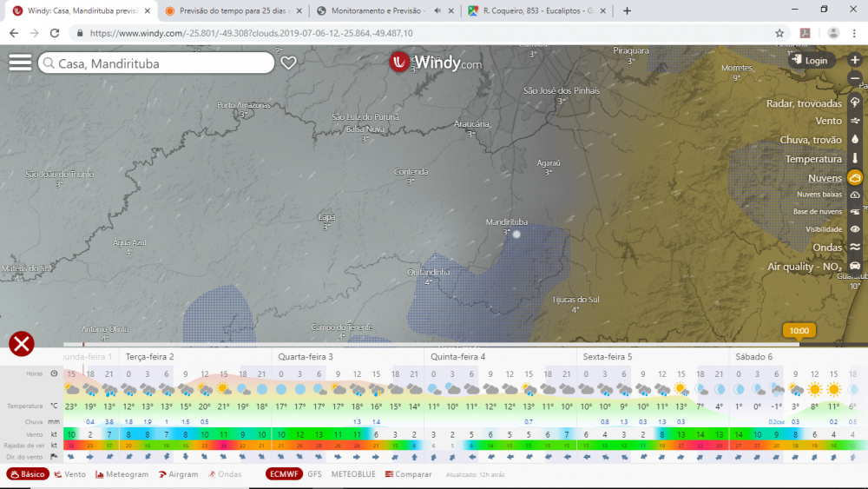Switch to the Vento wind layer icon

click(855, 121)
